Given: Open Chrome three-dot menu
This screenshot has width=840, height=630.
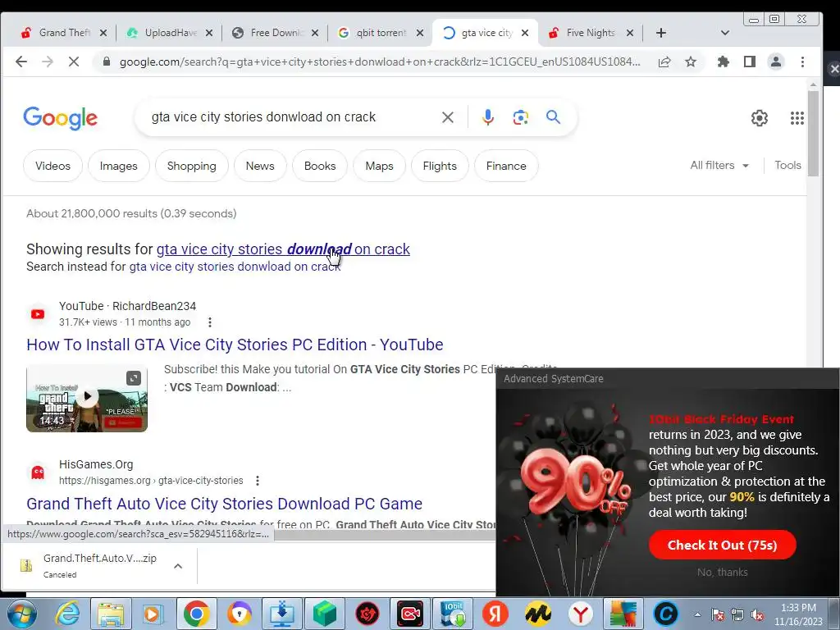Looking at the screenshot, I should (802, 62).
